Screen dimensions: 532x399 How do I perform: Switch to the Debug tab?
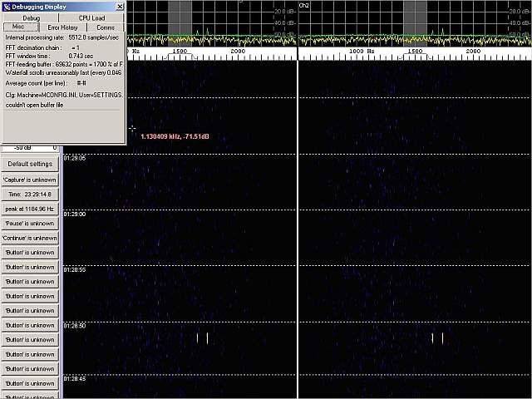point(31,17)
